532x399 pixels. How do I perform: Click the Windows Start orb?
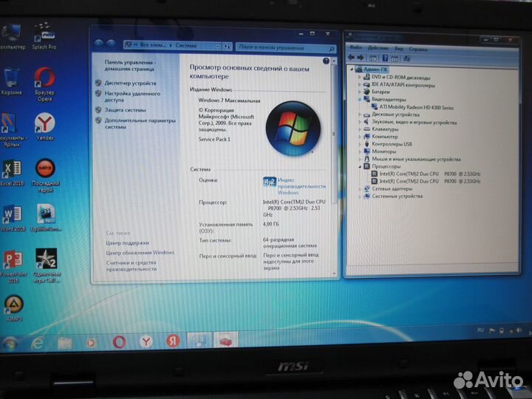pos(10,344)
